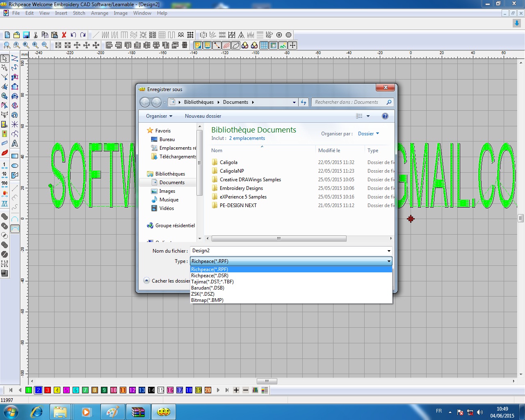Toggle the red diagonal stitch display button

point(226,45)
